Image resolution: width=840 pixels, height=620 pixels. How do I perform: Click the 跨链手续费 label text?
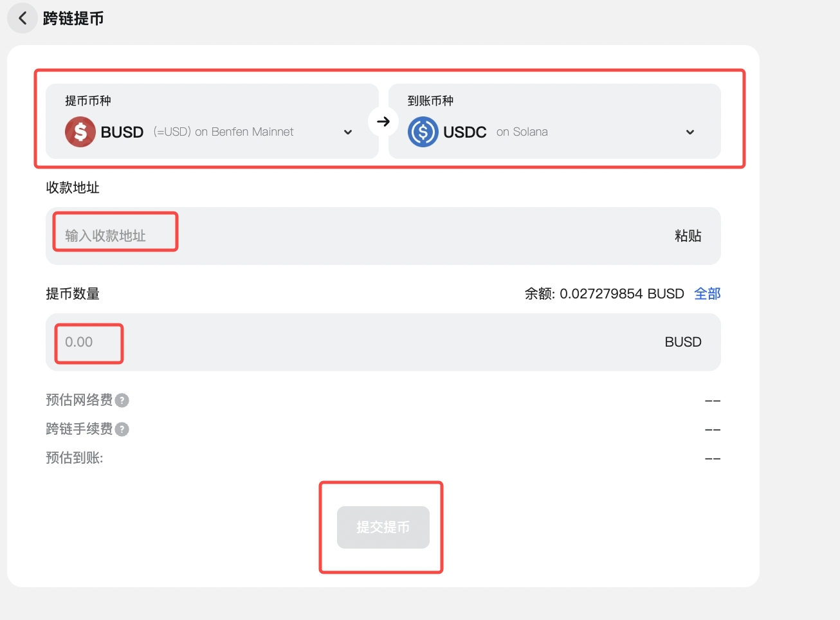(79, 429)
